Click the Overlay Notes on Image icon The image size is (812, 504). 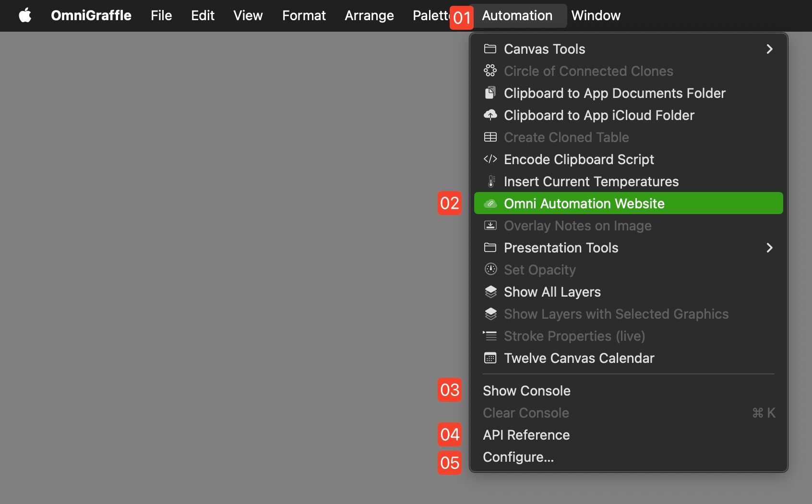pos(490,226)
